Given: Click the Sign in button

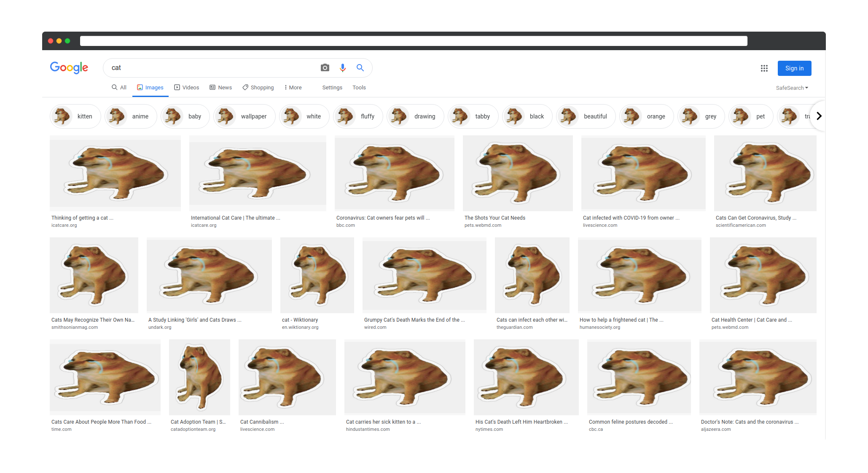Looking at the screenshot, I should tap(794, 68).
